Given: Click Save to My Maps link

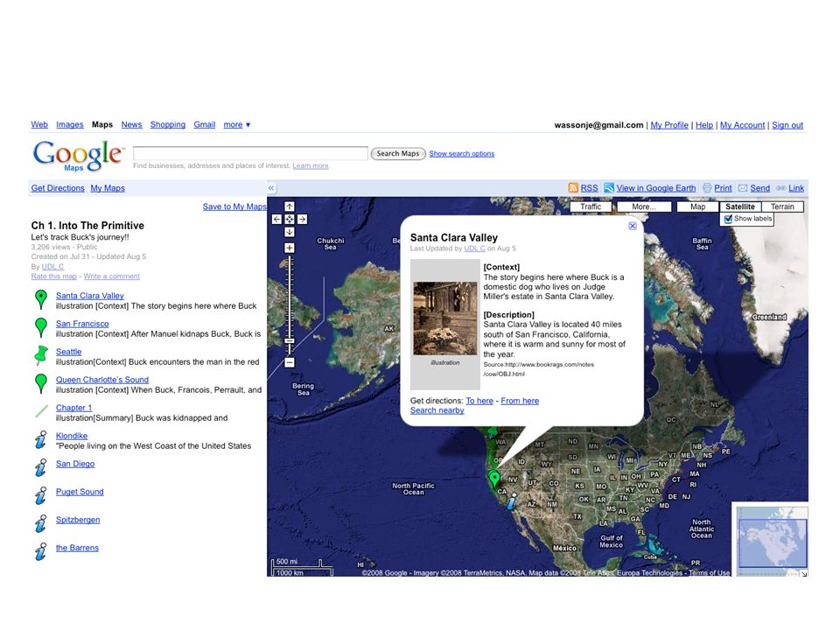Looking at the screenshot, I should pos(234,206).
